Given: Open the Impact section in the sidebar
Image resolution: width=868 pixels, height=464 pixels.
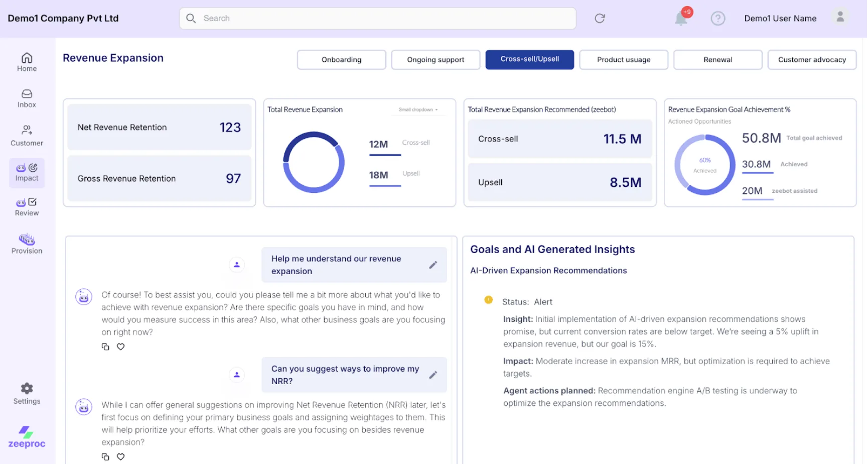Looking at the screenshot, I should coord(27,172).
